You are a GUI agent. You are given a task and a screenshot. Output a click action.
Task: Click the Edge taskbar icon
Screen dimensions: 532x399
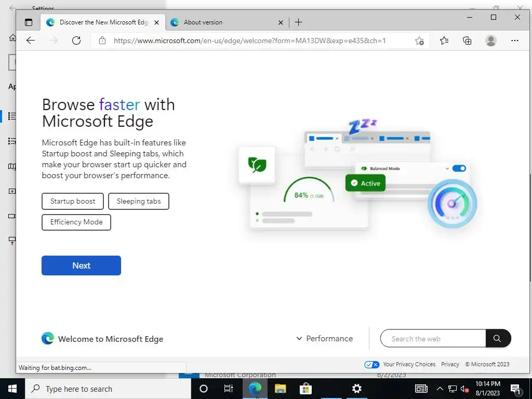(255, 389)
